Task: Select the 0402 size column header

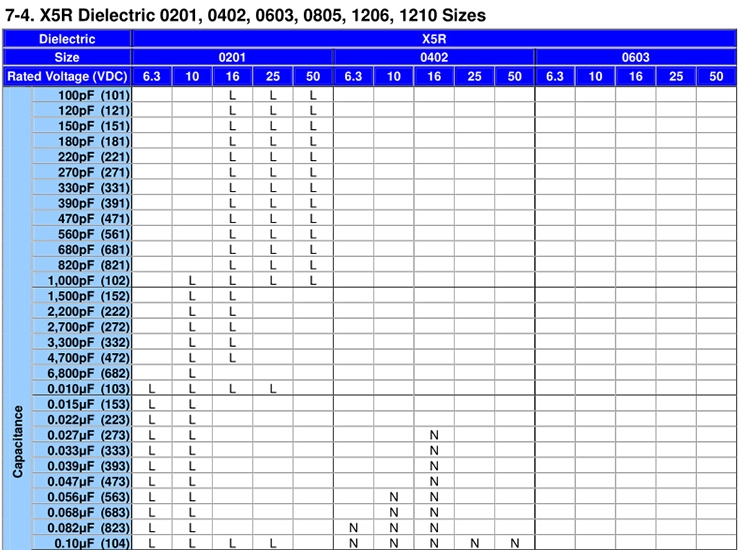Action: 434,57
